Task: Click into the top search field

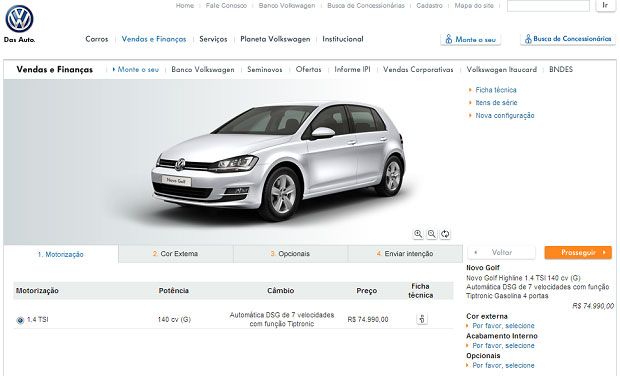Action: tap(548, 6)
